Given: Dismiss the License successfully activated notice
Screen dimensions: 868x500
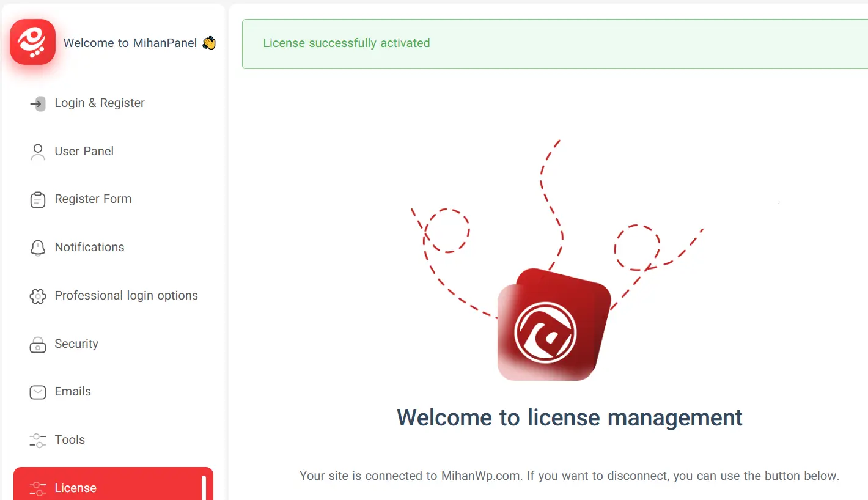Looking at the screenshot, I should (x=347, y=43).
